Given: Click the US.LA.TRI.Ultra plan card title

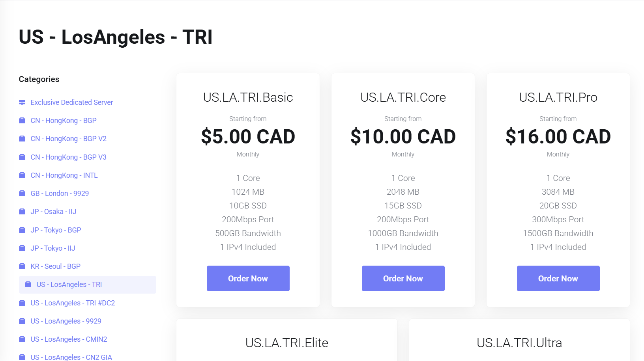Looking at the screenshot, I should pyautogui.click(x=519, y=343).
